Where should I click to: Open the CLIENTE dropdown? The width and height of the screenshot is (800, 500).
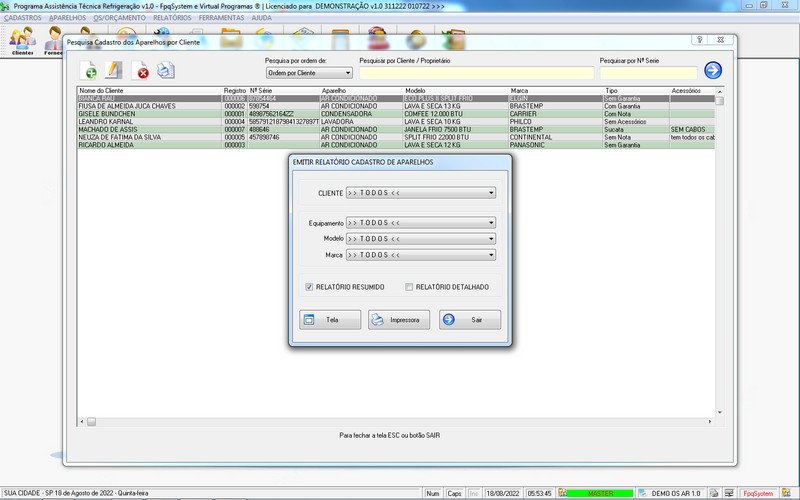pos(421,193)
